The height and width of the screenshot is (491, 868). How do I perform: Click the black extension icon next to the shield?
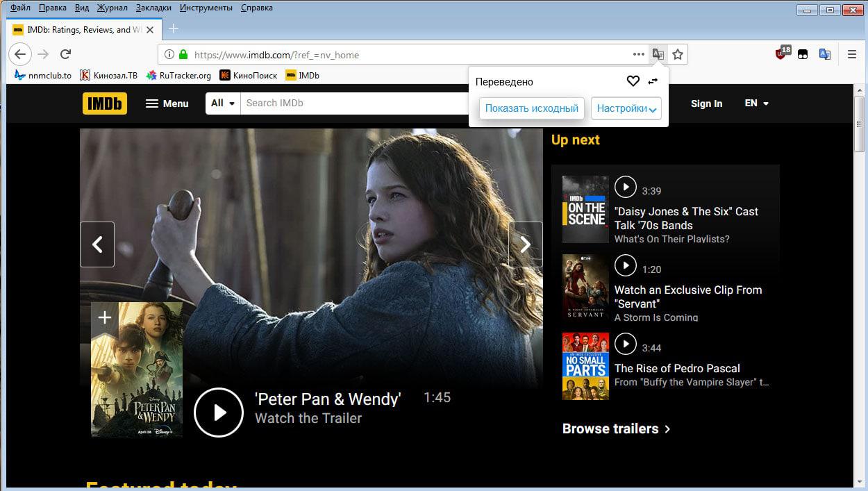click(x=803, y=54)
